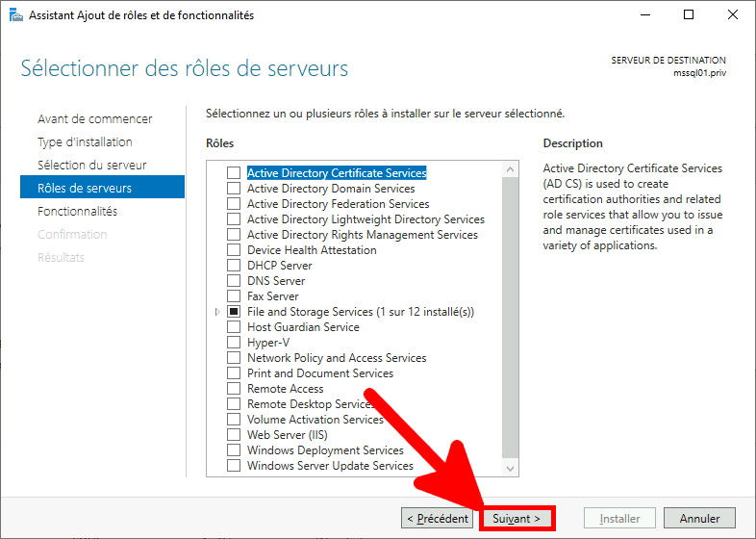The width and height of the screenshot is (756, 539).
Task: Enable Active Directory Rights Management Services checkbox
Action: click(x=234, y=235)
